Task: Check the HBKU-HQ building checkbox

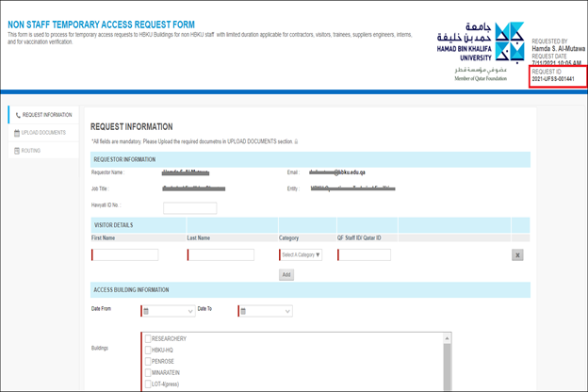Action: click(x=148, y=350)
